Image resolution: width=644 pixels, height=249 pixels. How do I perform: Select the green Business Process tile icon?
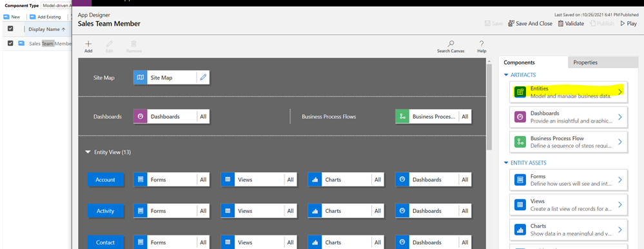click(402, 116)
